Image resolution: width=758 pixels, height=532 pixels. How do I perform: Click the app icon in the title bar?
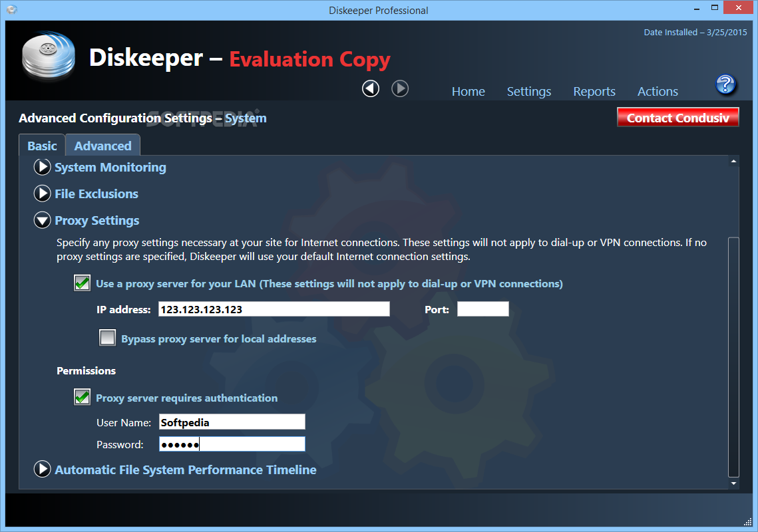12,10
